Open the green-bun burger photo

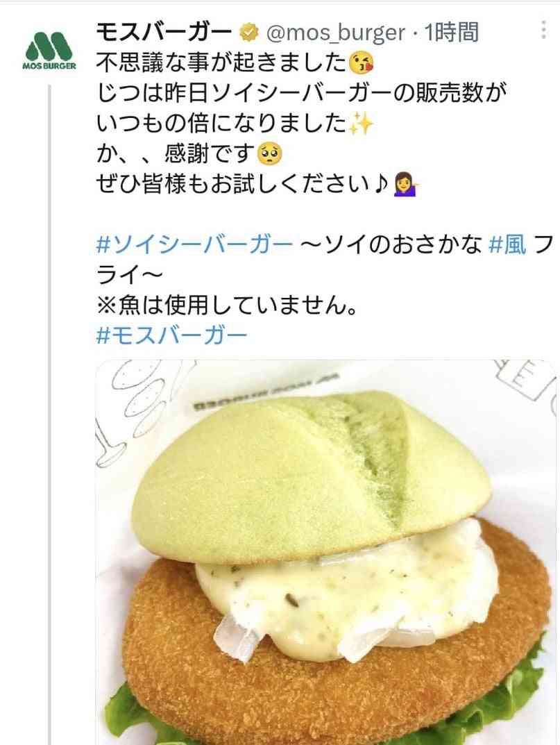(x=326, y=552)
